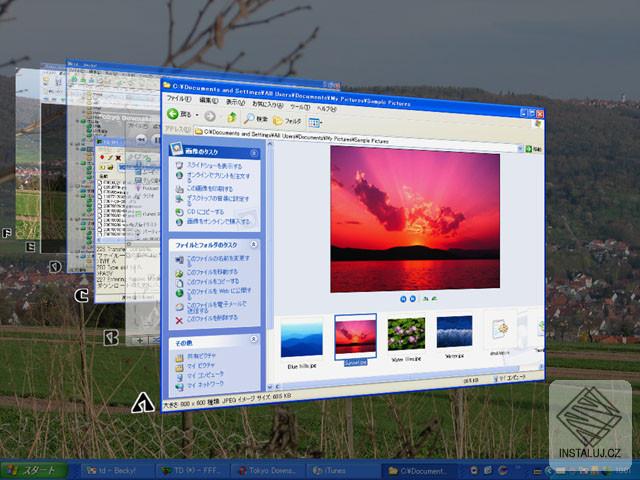Click オンラインでプリントを注文する link
Viewport: 640px width, 480px height.
218,177
